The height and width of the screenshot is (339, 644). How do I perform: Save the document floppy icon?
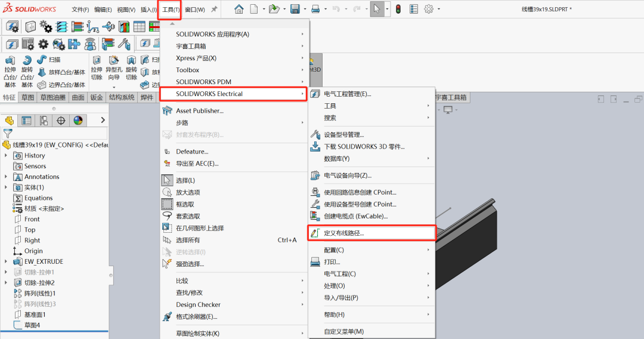[x=295, y=9]
